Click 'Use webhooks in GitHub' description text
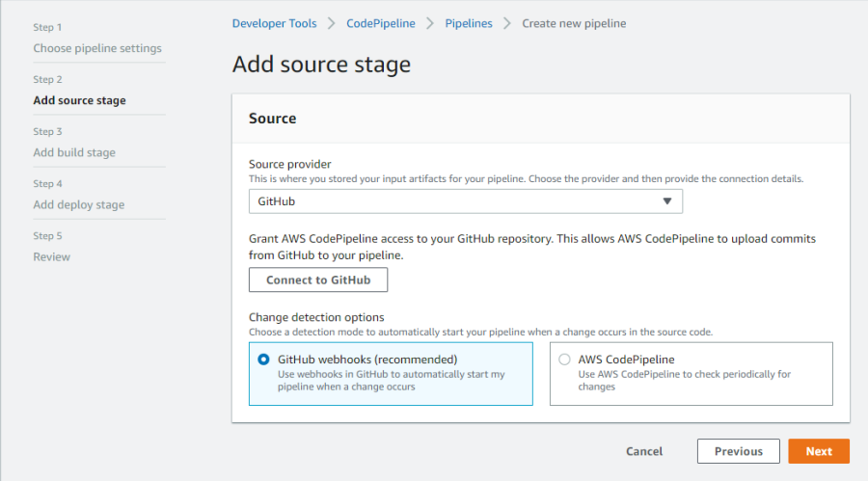868x481 pixels. point(392,380)
